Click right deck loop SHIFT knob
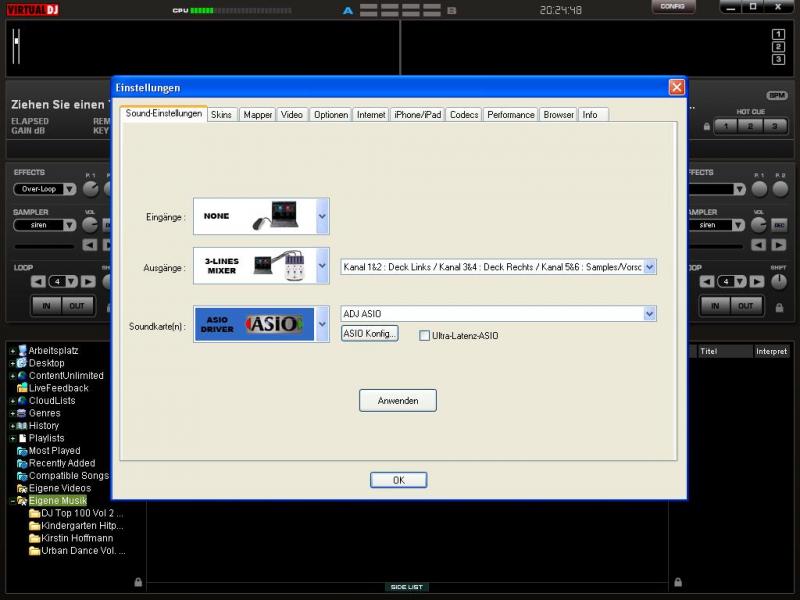Screen dimensions: 800x600 (x=779, y=282)
